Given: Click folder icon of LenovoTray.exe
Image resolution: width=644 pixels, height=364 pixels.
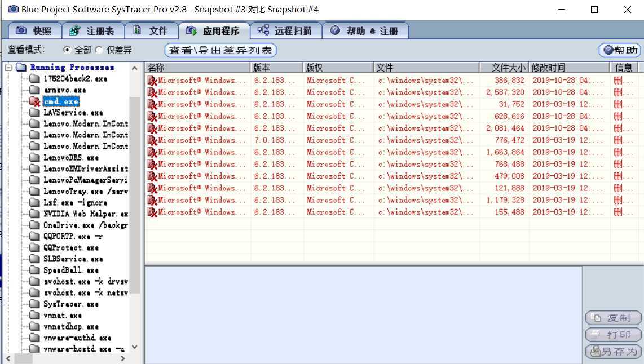Looking at the screenshot, I should click(x=35, y=191).
